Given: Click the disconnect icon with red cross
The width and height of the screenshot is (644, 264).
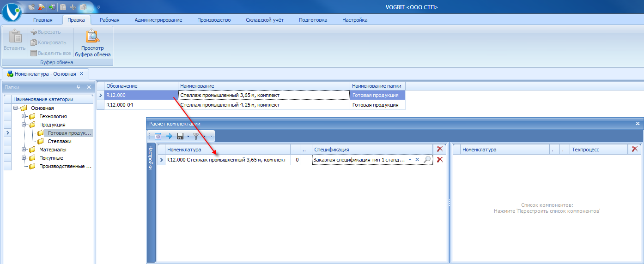Looking at the screenshot, I should click(42, 7).
